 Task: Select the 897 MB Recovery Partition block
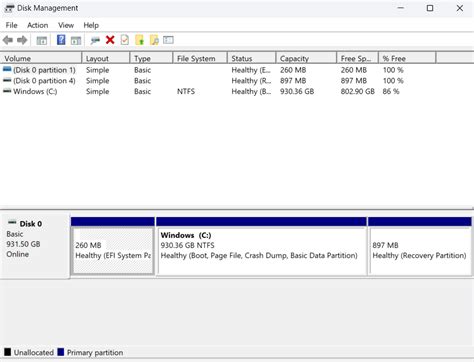tap(420, 247)
